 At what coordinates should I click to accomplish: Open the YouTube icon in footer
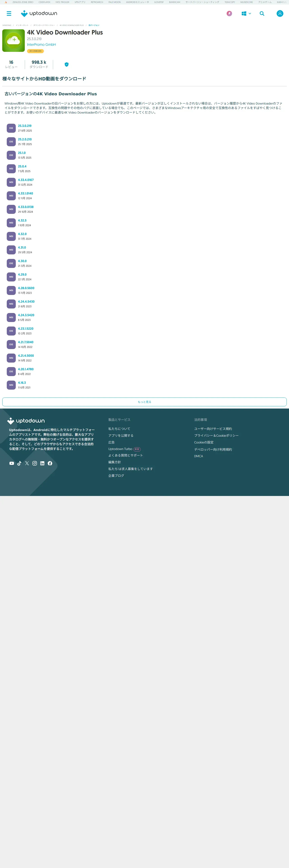coord(12,463)
